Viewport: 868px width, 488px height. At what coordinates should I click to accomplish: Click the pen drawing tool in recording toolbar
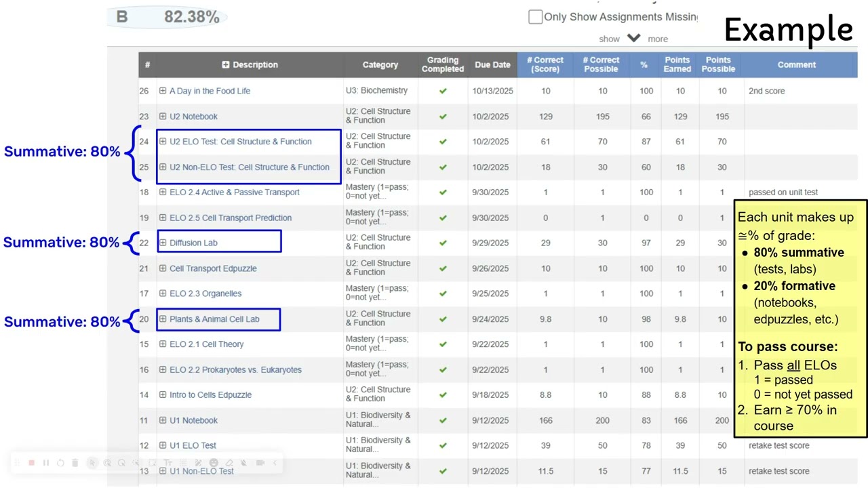198,463
